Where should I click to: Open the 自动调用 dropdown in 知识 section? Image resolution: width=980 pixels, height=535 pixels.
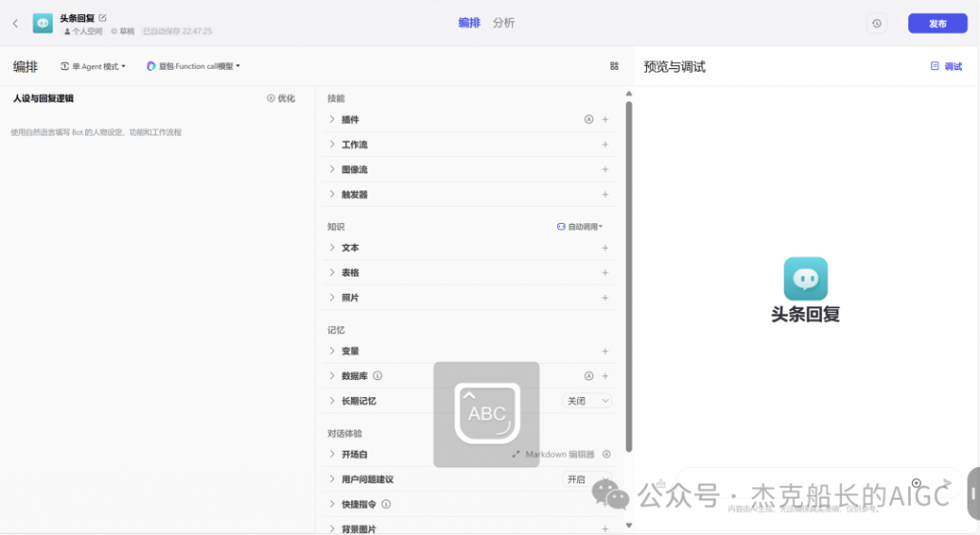580,226
